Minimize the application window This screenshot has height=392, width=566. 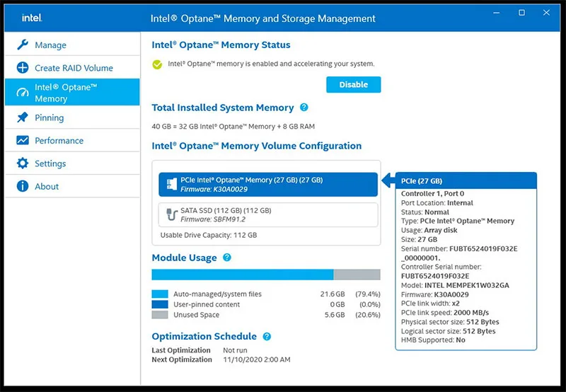497,13
